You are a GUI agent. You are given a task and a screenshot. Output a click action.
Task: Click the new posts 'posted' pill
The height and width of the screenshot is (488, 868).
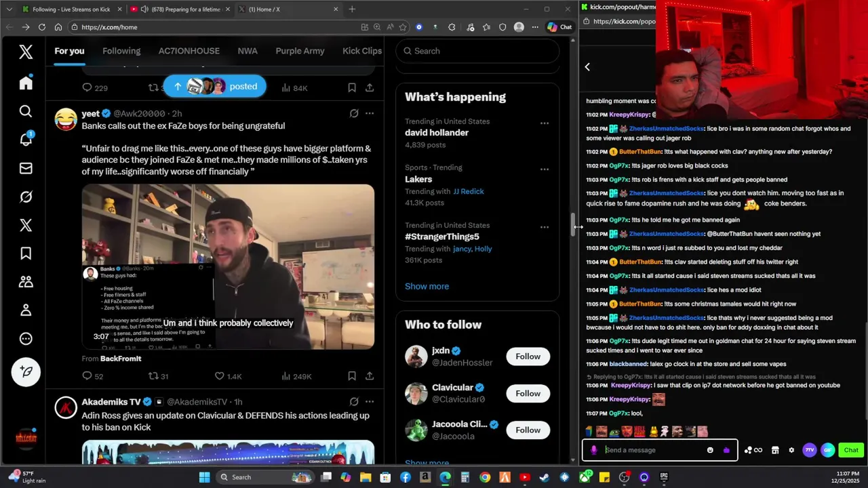click(215, 86)
